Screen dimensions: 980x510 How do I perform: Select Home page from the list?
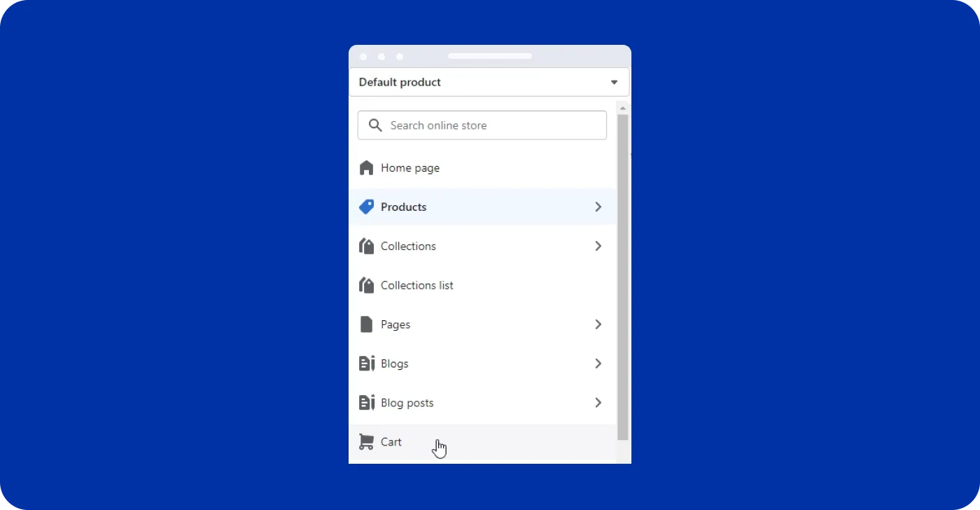[410, 167]
